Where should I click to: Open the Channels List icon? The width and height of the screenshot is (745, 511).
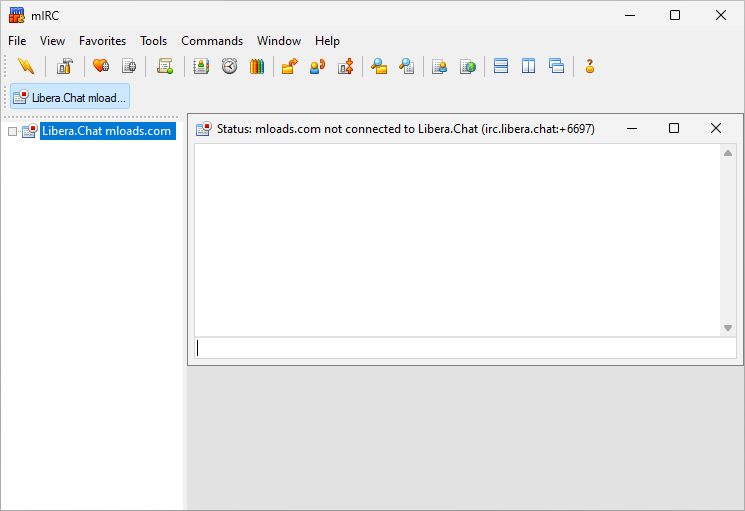pyautogui.click(x=129, y=66)
